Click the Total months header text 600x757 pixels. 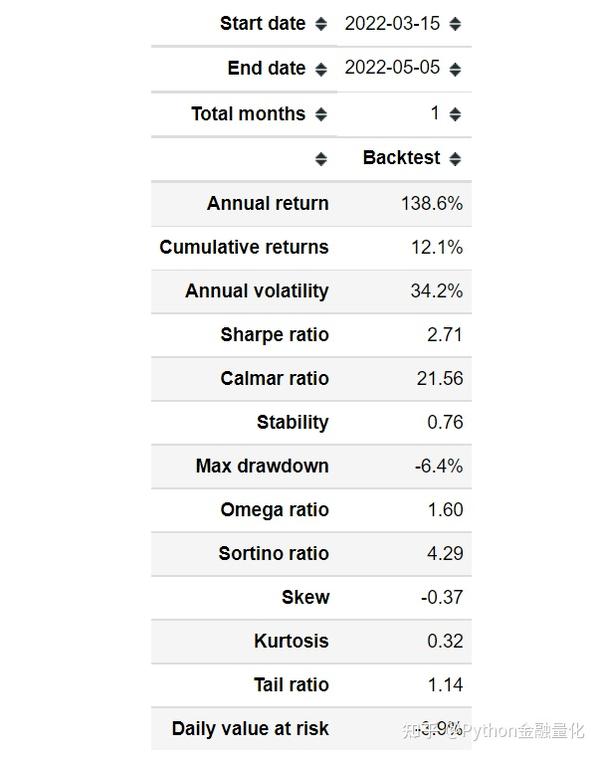click(249, 114)
